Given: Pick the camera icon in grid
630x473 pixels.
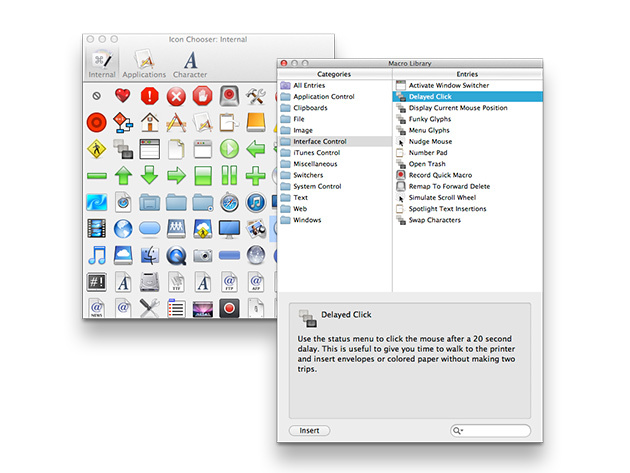Looking at the screenshot, I should click(202, 254).
